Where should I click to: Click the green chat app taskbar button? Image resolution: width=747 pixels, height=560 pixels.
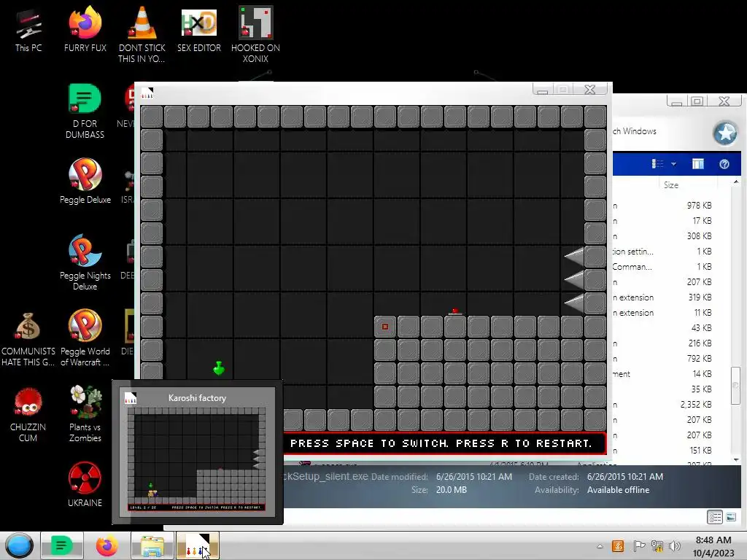(x=62, y=545)
